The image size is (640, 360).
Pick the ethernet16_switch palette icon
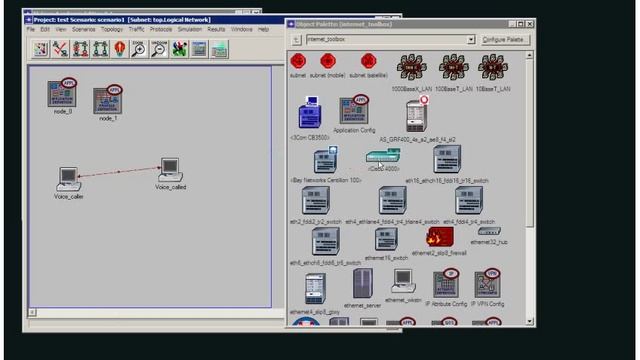(x=386, y=239)
